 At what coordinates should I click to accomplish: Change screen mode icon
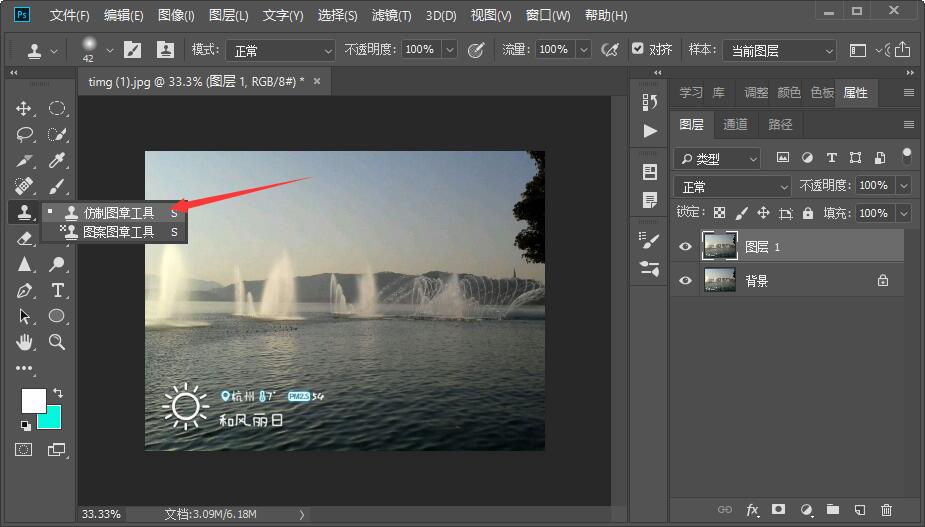click(57, 450)
